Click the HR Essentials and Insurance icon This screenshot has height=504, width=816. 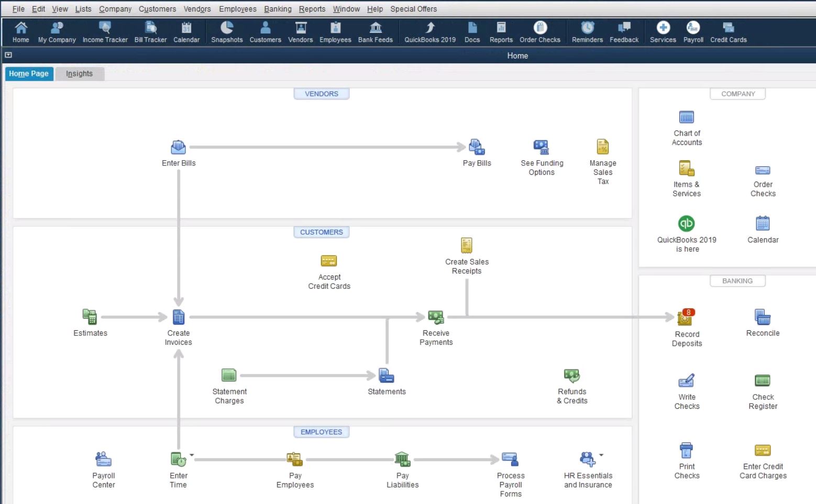pyautogui.click(x=588, y=459)
